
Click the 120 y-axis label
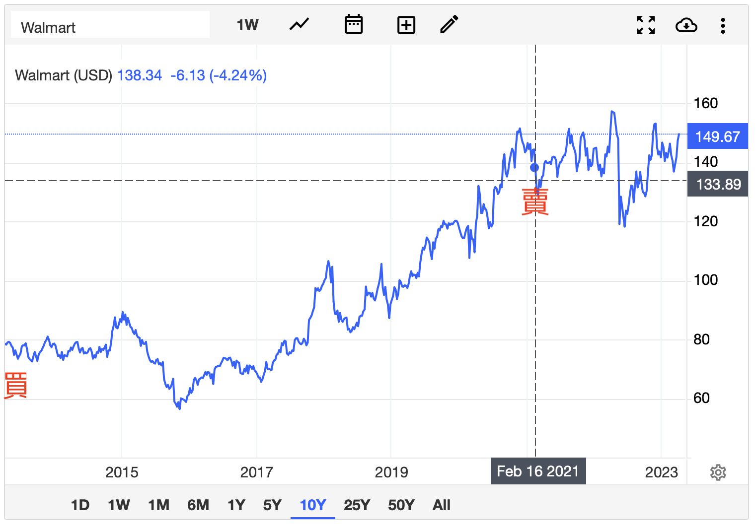click(706, 221)
